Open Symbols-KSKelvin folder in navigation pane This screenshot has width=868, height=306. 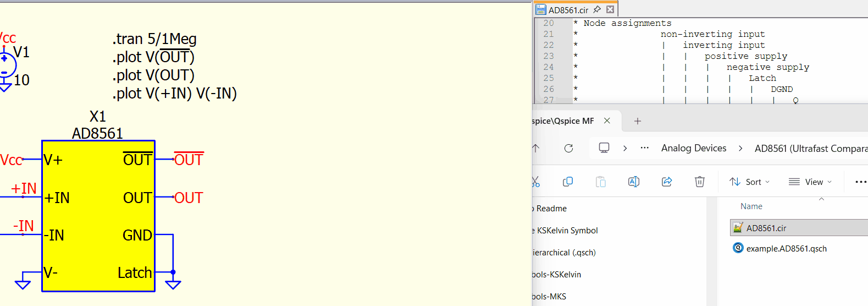coord(557,275)
